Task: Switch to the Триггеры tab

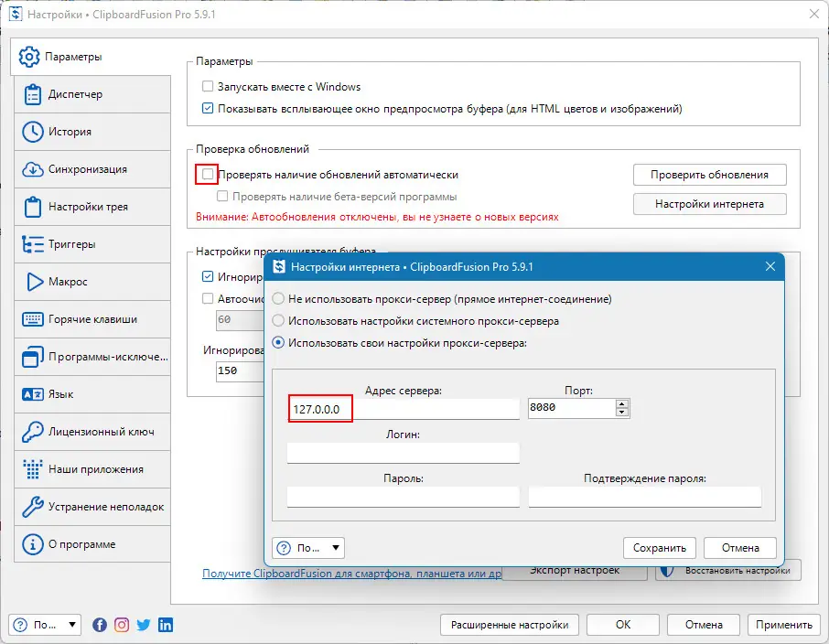Action: [x=92, y=244]
